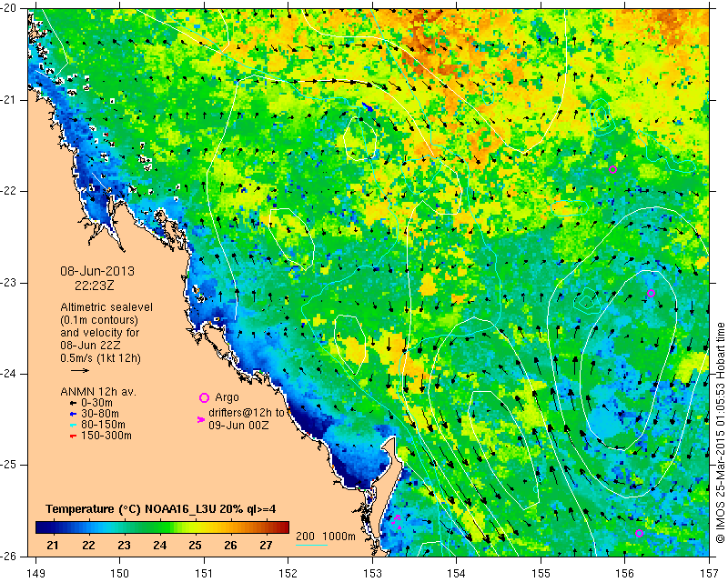Select the red 150-300m ANMN arrow symbol
The height and width of the screenshot is (582, 728).
73,436
